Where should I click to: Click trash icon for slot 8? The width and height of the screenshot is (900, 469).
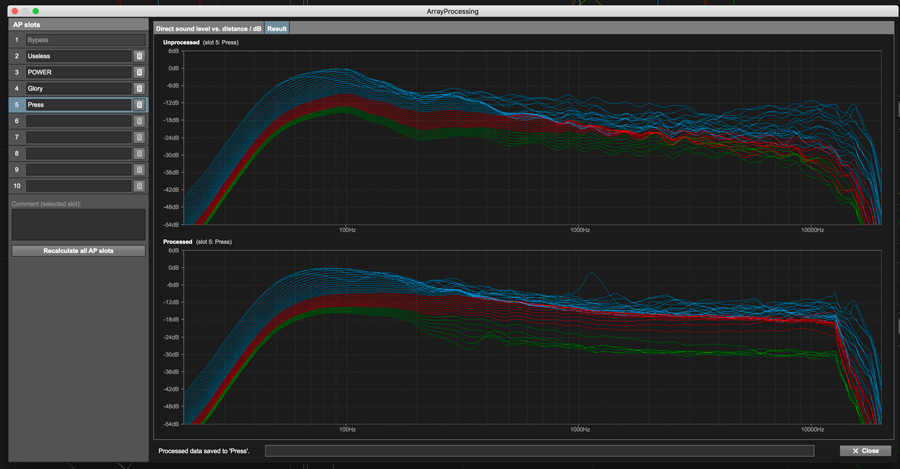tap(139, 153)
